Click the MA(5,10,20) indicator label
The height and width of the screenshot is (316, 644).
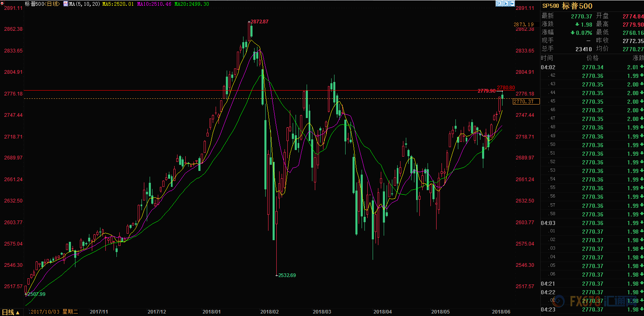click(x=84, y=4)
